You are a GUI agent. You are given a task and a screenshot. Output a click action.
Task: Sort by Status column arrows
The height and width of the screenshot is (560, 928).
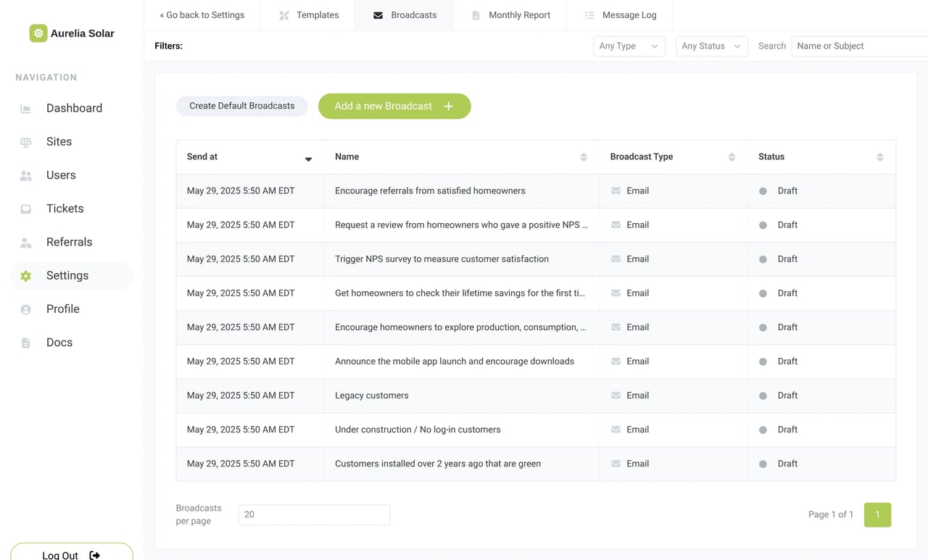click(879, 157)
